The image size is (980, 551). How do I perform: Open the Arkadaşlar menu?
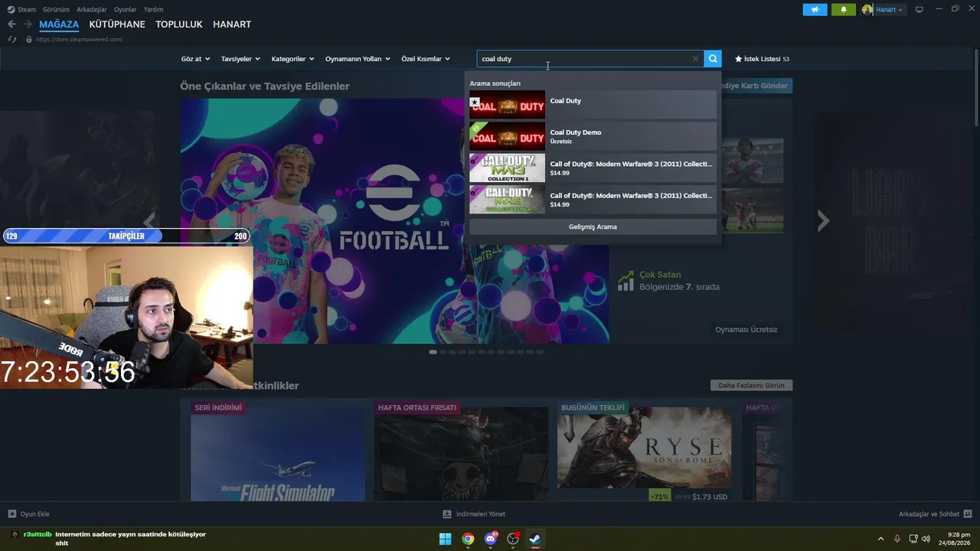pyautogui.click(x=92, y=9)
